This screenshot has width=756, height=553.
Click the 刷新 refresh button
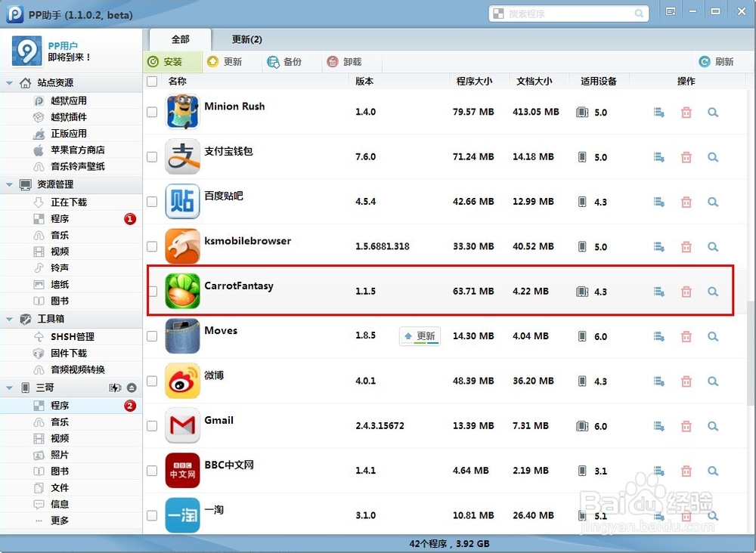717,62
